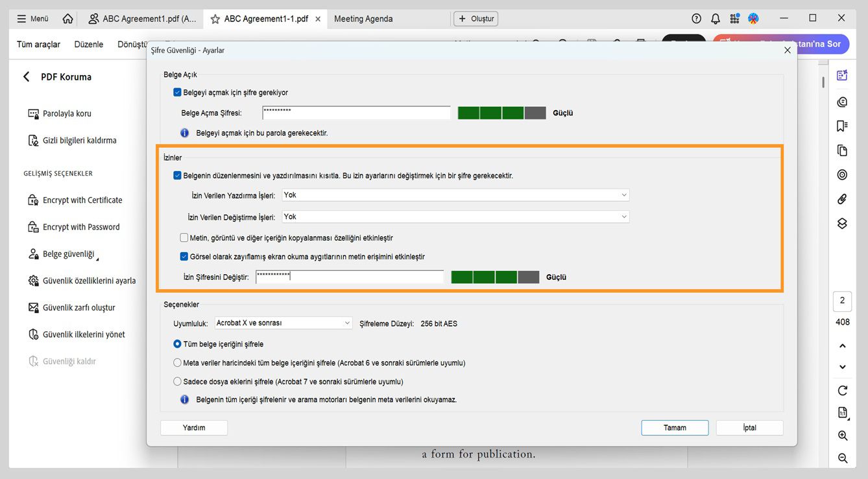Open Düzenle menu
This screenshot has width=868, height=479.
pos(89,44)
